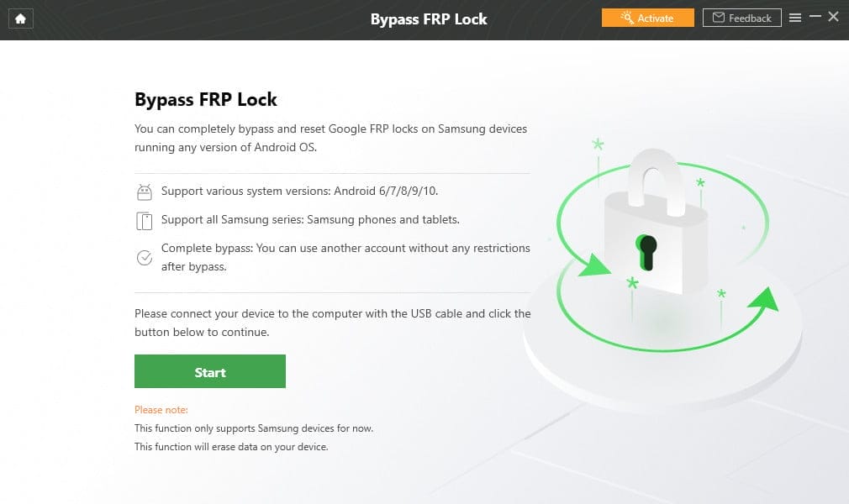Click the Samsung phone device icon
The width and height of the screenshot is (849, 504).
144,221
